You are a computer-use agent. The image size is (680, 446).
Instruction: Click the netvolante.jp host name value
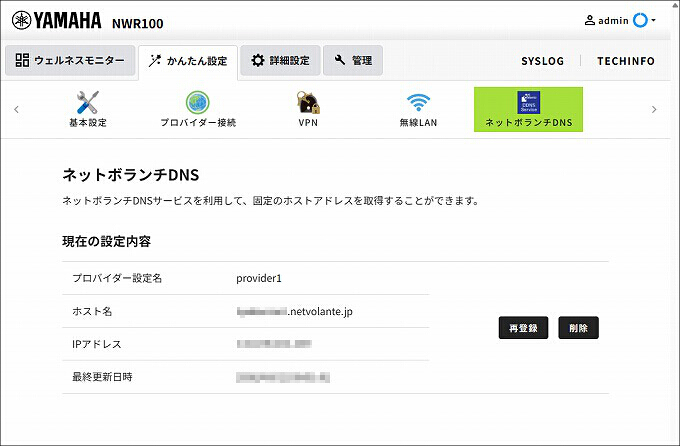click(x=294, y=312)
